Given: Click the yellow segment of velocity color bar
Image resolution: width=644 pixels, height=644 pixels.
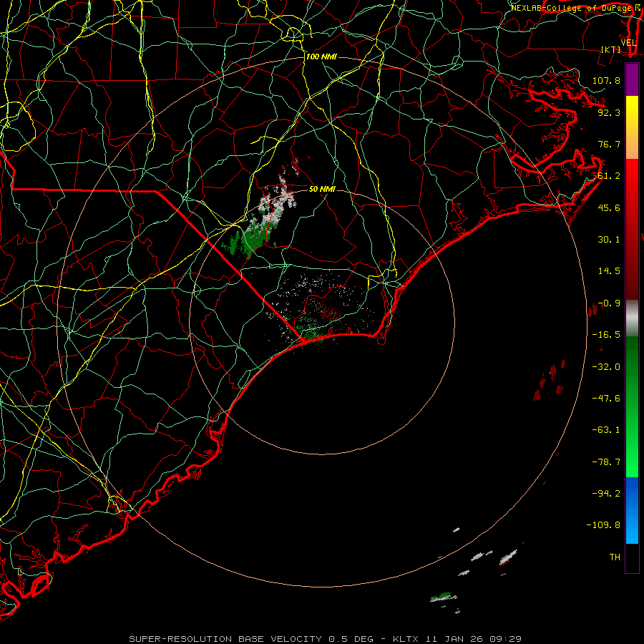Looking at the screenshot, I should [632, 127].
